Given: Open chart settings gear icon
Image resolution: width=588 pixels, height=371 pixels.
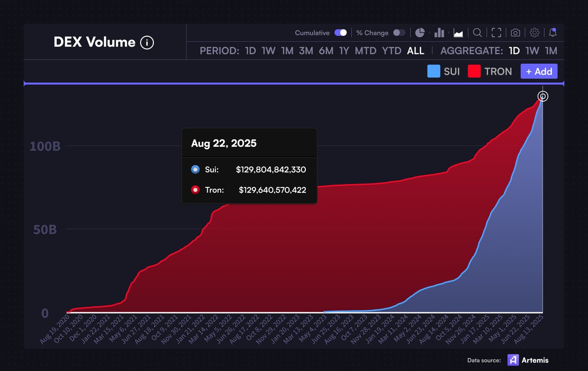Looking at the screenshot, I should [535, 33].
